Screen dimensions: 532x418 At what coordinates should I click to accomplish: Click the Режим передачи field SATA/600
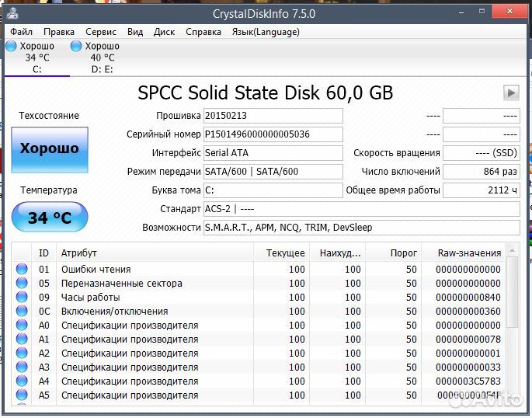(273, 172)
